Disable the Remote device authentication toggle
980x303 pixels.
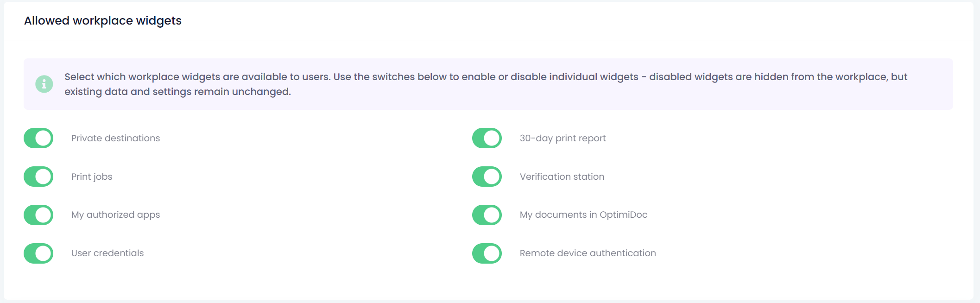[x=487, y=253]
